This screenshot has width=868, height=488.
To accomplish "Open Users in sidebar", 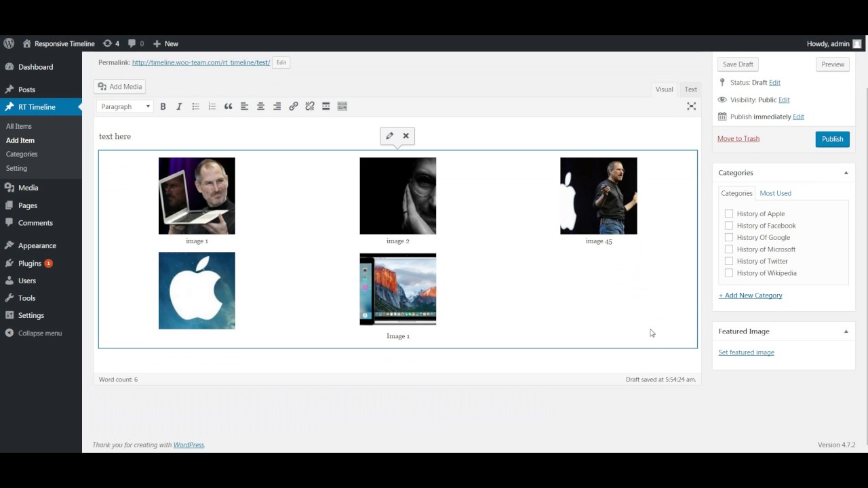I will 27,281.
